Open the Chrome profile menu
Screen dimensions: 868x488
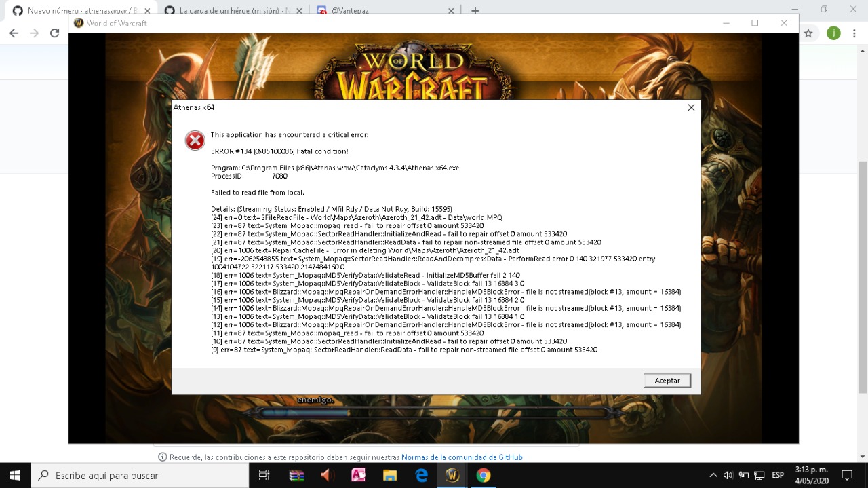click(833, 32)
